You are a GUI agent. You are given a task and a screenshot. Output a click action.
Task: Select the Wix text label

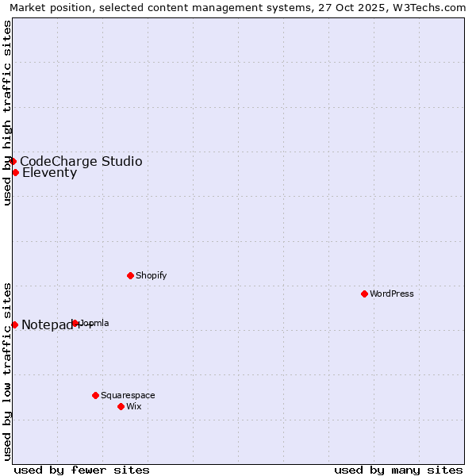pos(134,406)
